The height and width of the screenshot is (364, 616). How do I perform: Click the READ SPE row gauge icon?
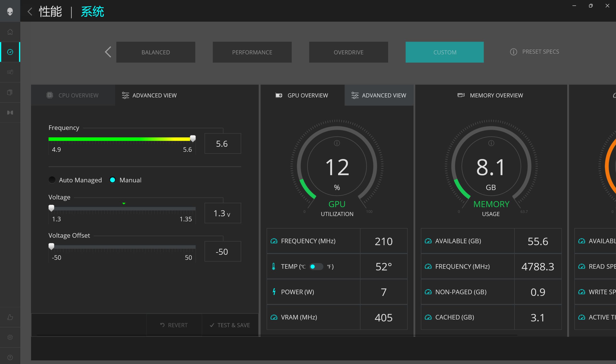coord(581,266)
